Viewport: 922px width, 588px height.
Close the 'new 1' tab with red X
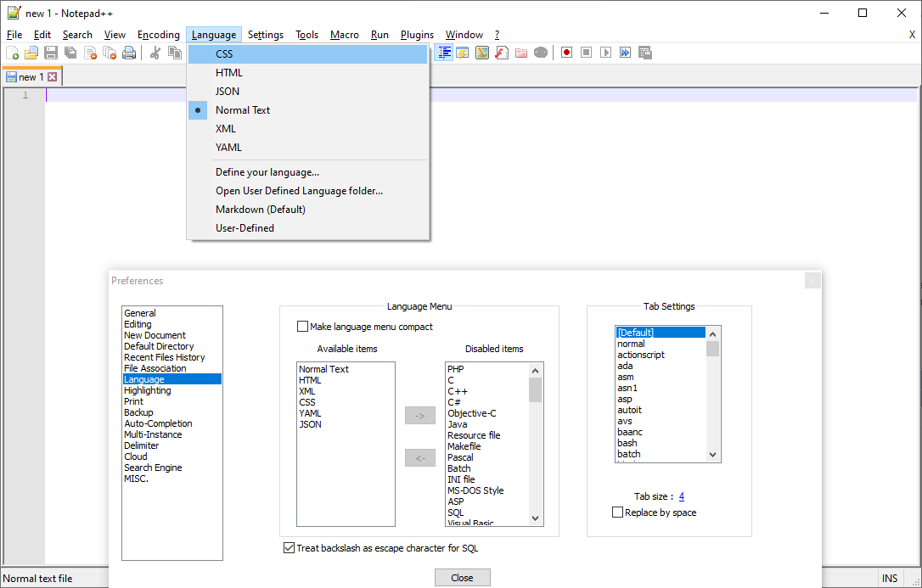[53, 77]
